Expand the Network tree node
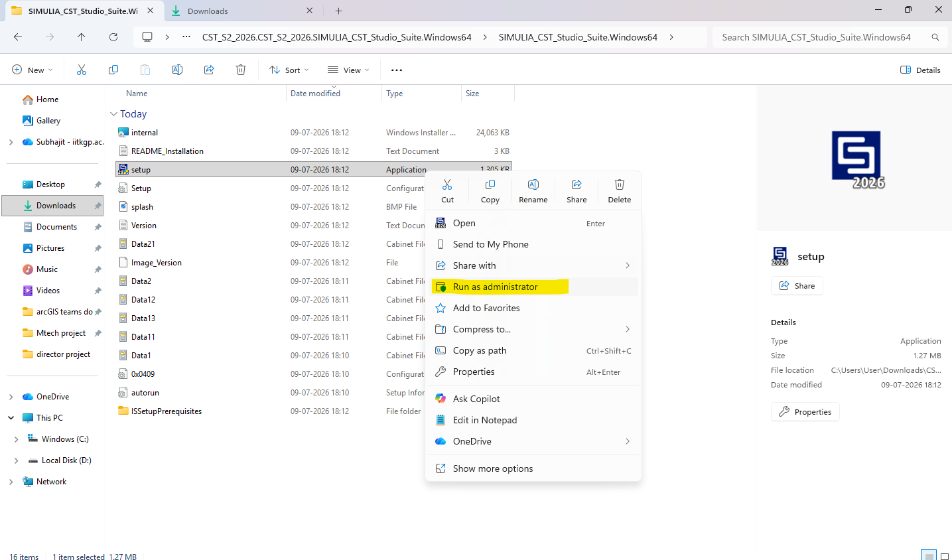The height and width of the screenshot is (560, 952). (11, 482)
